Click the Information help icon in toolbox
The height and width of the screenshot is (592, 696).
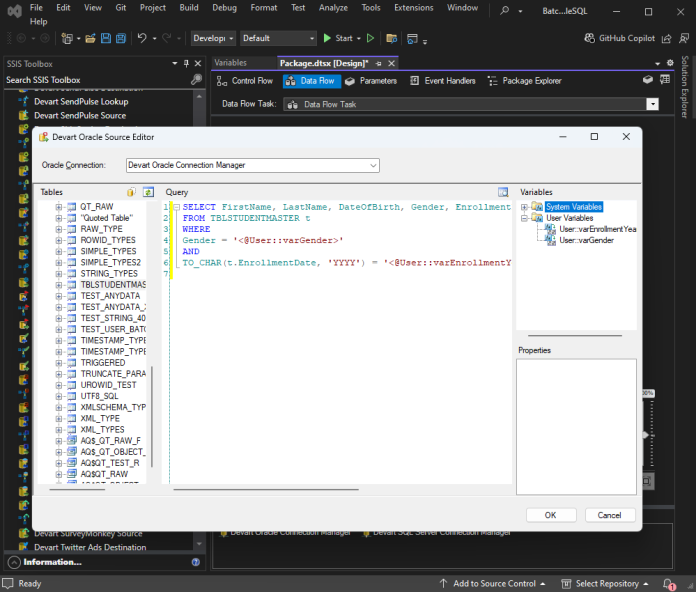click(x=195, y=562)
